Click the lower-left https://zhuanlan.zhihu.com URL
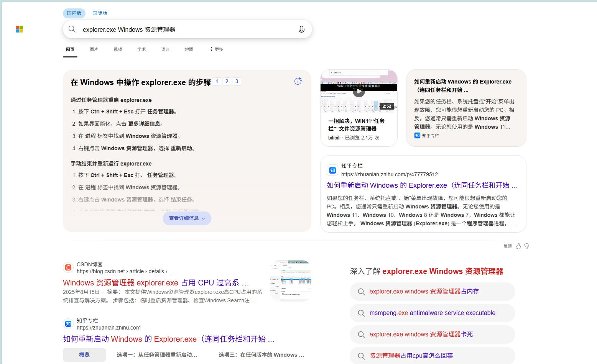The width and height of the screenshot is (597, 364). [x=109, y=328]
